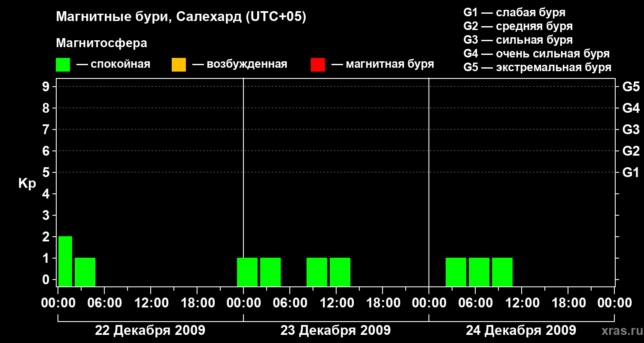This screenshot has width=644, height=343.
Task: Click the middle green bar on 24 December
Action: point(479,272)
